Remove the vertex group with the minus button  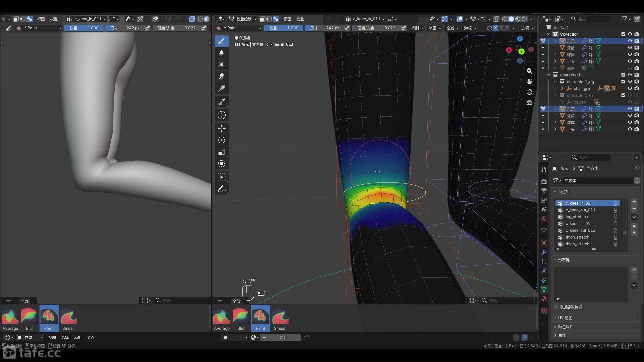pos(634,209)
